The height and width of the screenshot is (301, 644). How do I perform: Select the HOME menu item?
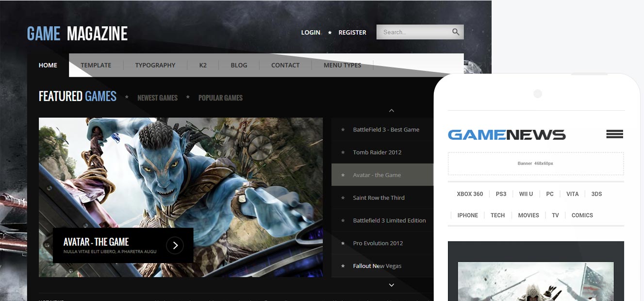[x=48, y=65]
